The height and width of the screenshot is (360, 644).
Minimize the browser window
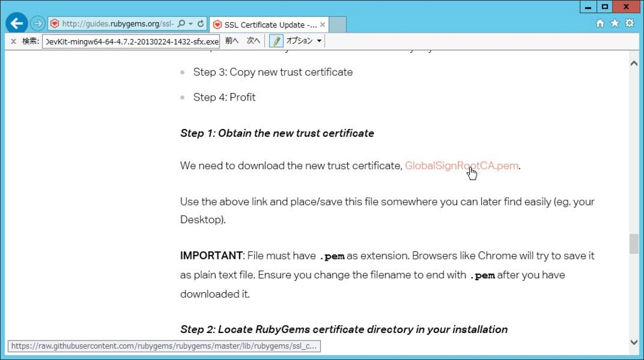588,7
